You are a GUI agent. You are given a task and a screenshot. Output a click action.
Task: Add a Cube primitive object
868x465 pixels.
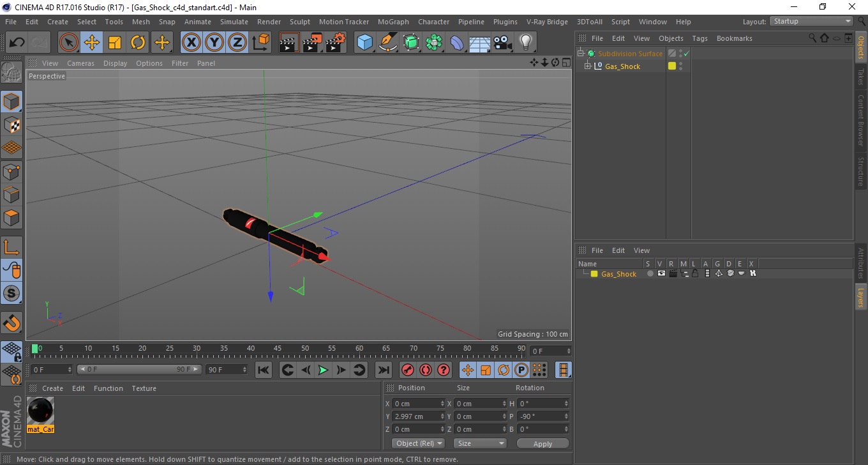click(365, 43)
